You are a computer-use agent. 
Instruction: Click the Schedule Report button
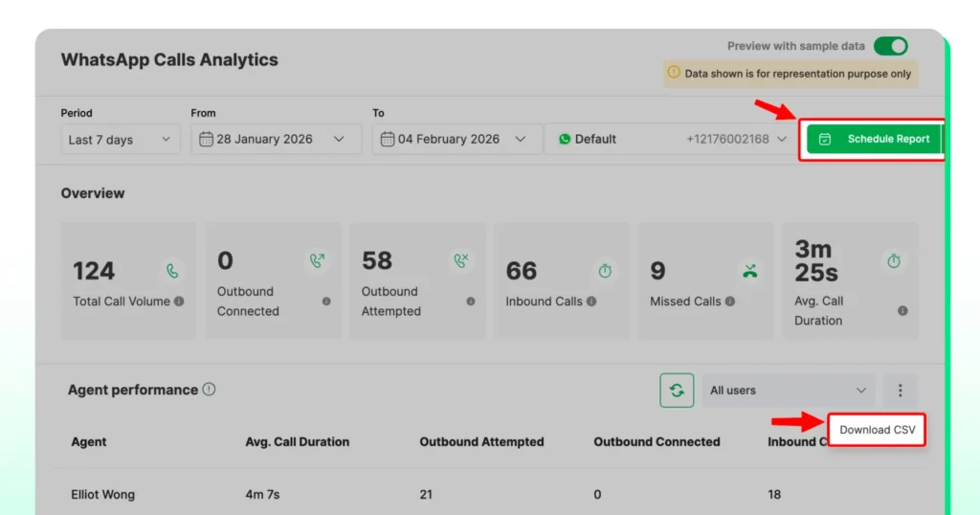[873, 140]
